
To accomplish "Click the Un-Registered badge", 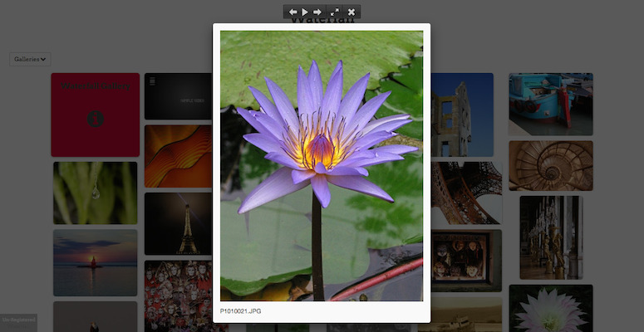I will pos(18,320).
